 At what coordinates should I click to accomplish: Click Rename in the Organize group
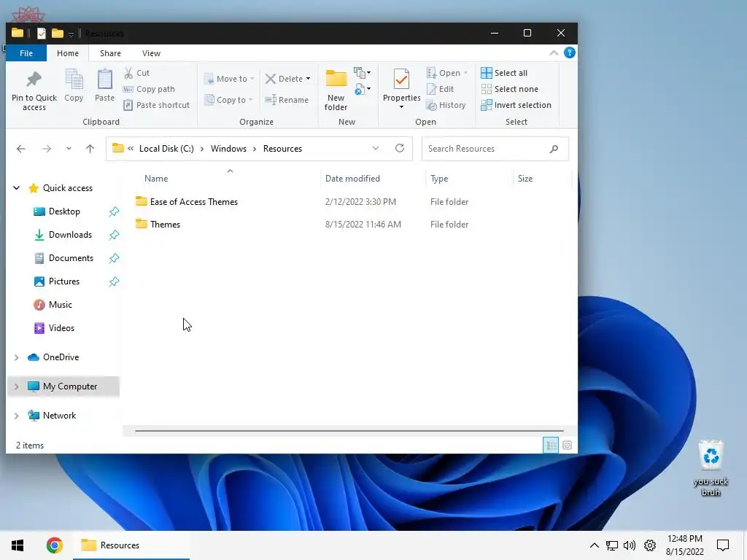click(x=287, y=99)
